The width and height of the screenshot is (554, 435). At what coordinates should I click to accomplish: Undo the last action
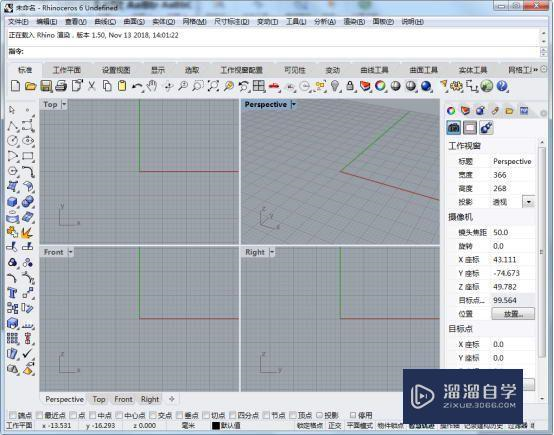[x=137, y=86]
